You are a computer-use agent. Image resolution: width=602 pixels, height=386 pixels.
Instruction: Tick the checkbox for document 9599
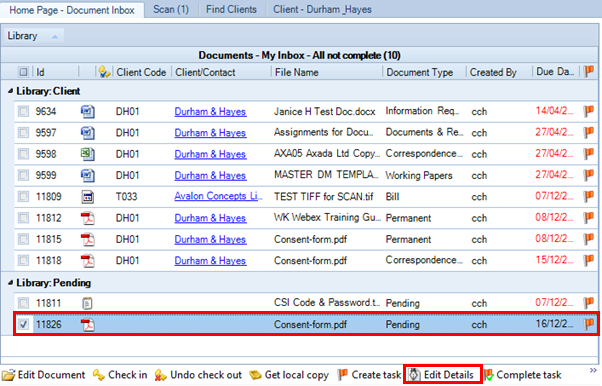point(23,176)
